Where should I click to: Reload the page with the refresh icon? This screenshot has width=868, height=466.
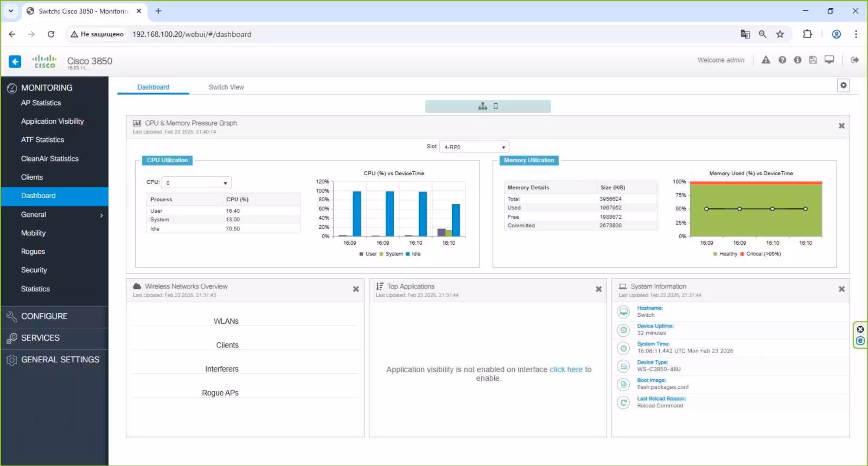point(51,34)
